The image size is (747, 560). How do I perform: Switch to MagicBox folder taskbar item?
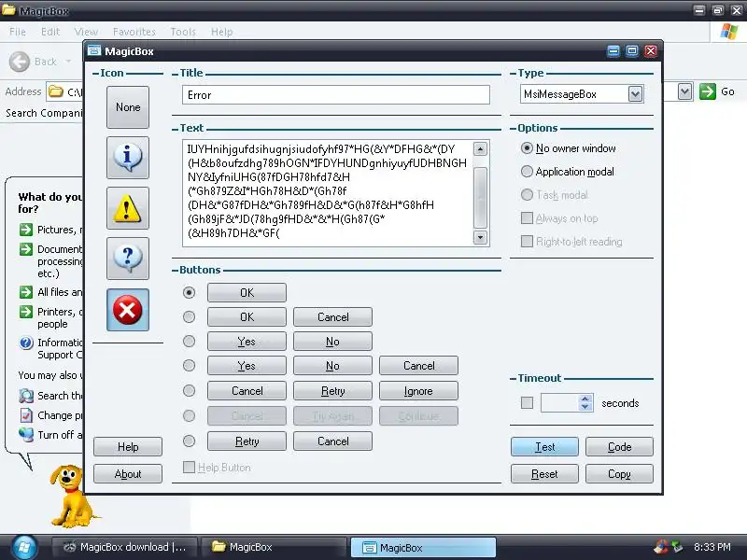[x=274, y=547]
